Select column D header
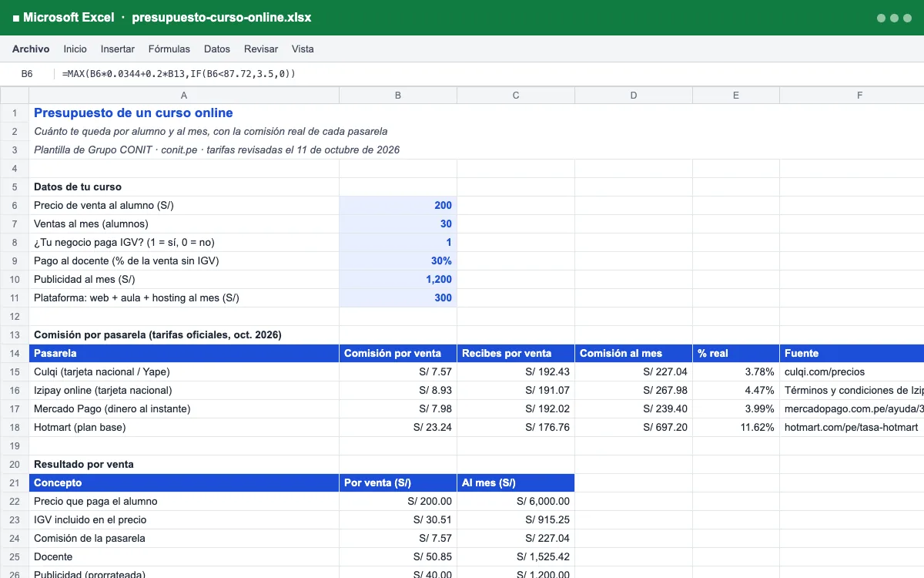The width and height of the screenshot is (924, 578). coord(634,96)
